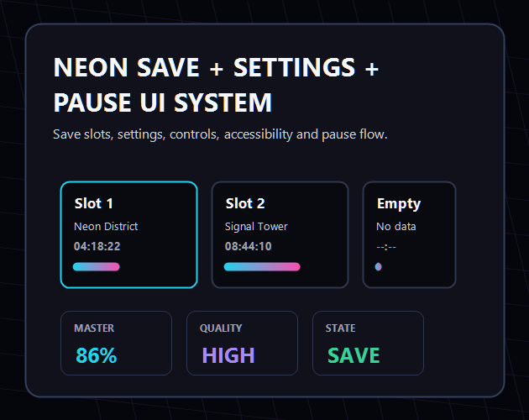529x420 pixels.
Task: Click the subtitle about save slots
Action: tap(220, 134)
